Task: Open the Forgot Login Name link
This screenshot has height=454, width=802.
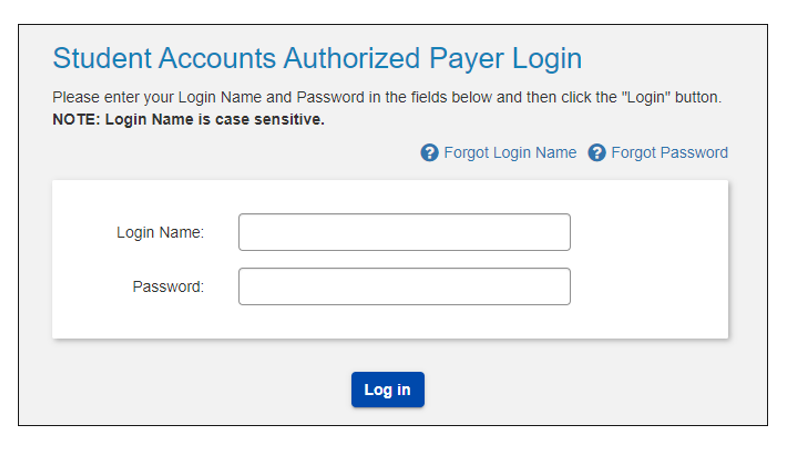Action: [510, 153]
